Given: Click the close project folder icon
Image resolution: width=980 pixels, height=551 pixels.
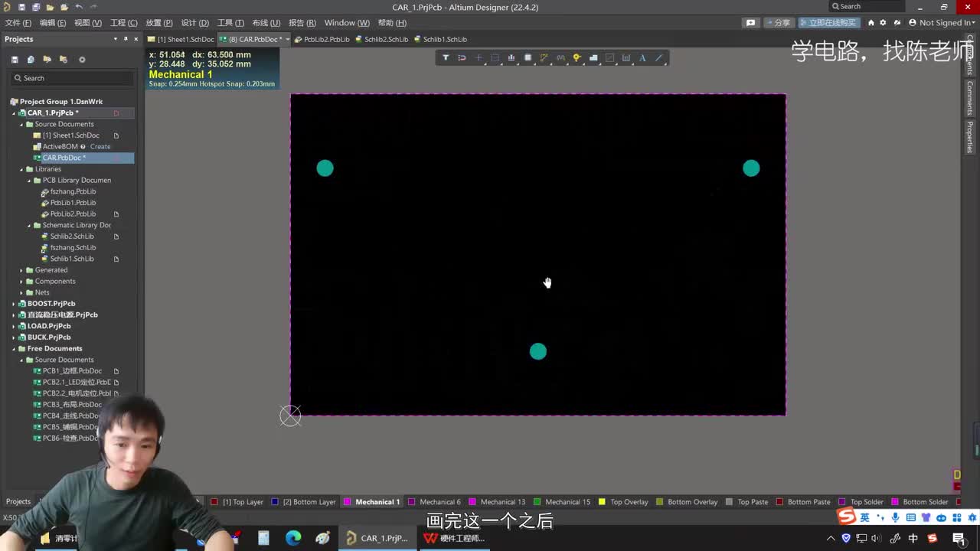Looking at the screenshot, I should (64, 59).
